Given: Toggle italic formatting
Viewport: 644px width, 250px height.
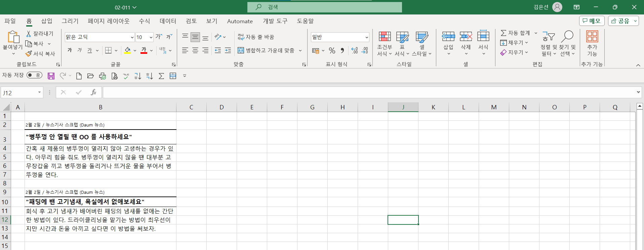Looking at the screenshot, I should (x=80, y=50).
